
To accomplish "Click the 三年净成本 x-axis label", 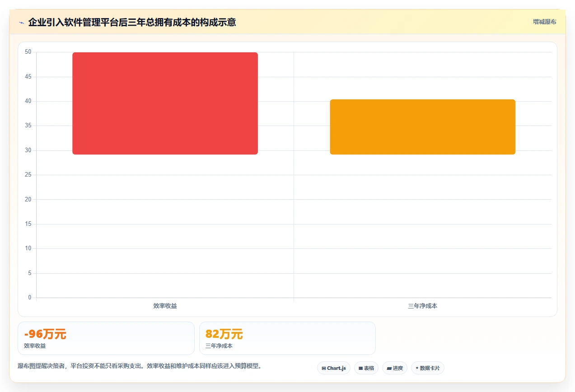I will click(422, 306).
